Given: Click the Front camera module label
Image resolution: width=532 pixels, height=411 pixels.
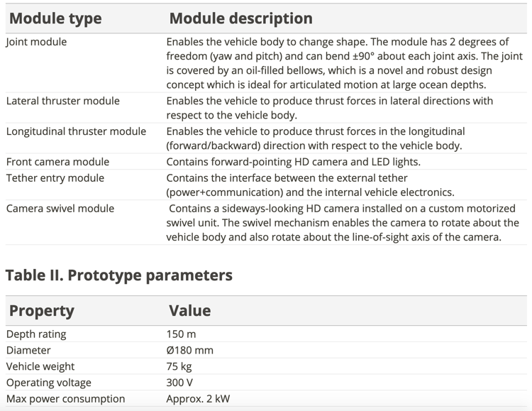Looking at the screenshot, I should [x=57, y=162].
